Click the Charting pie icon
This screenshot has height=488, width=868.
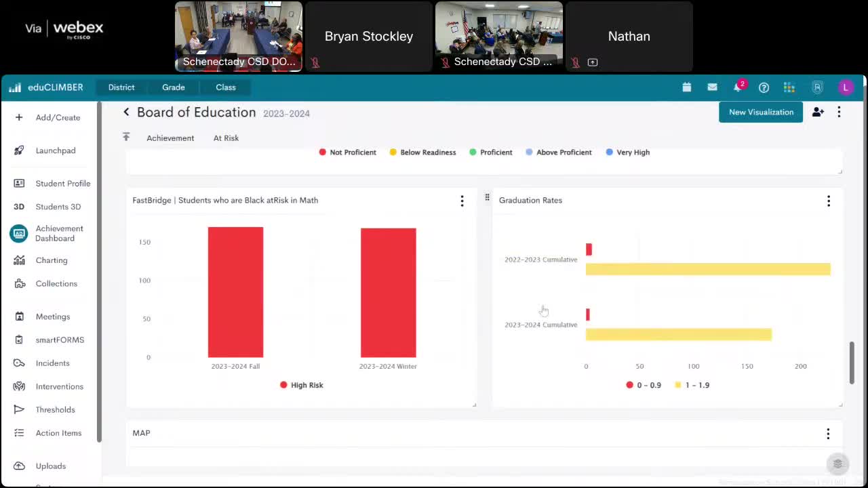19,260
